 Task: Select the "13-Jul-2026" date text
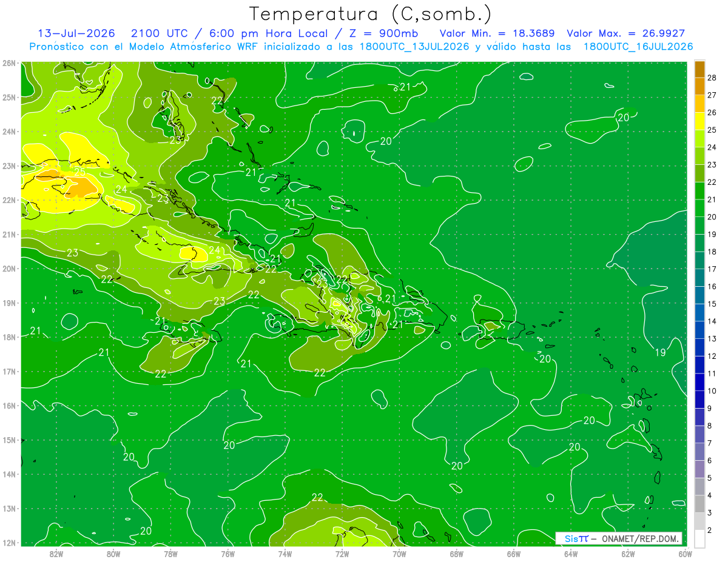[76, 33]
